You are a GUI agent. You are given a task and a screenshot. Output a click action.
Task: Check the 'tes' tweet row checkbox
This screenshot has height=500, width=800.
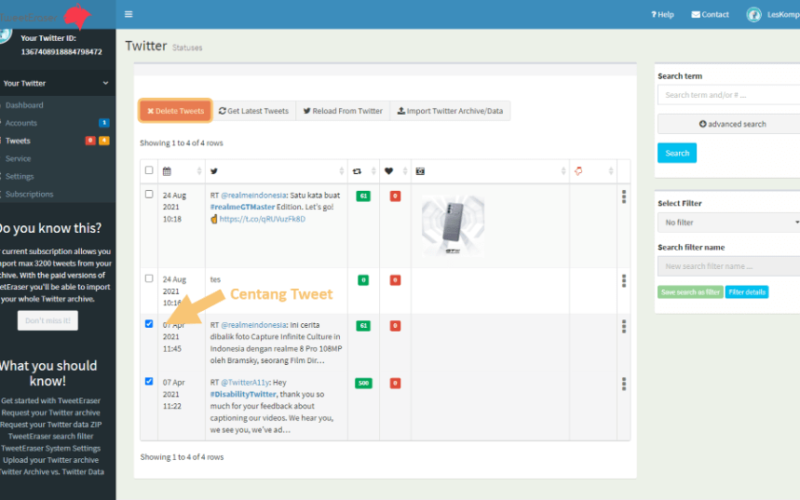coord(149,279)
